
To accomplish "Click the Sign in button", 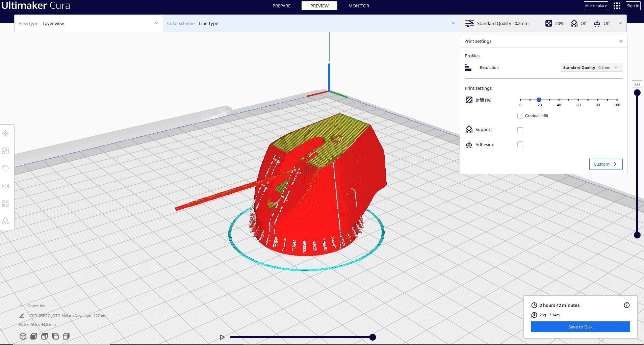I will (x=633, y=6).
